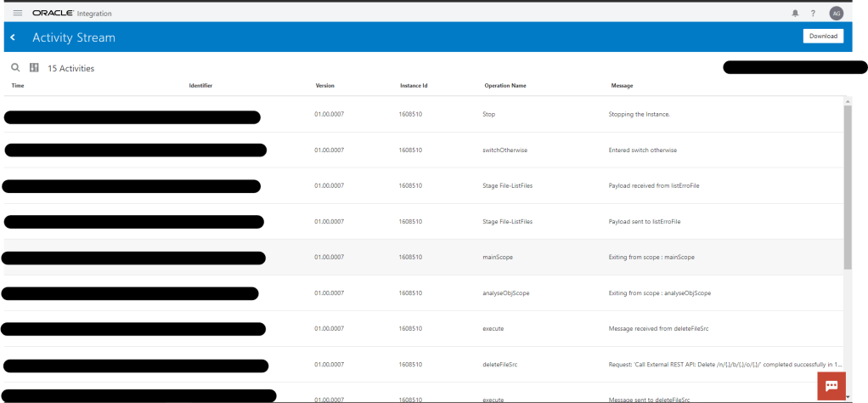This screenshot has width=868, height=403.
Task: Go back using the Activity Stream arrow
Action: [14, 37]
